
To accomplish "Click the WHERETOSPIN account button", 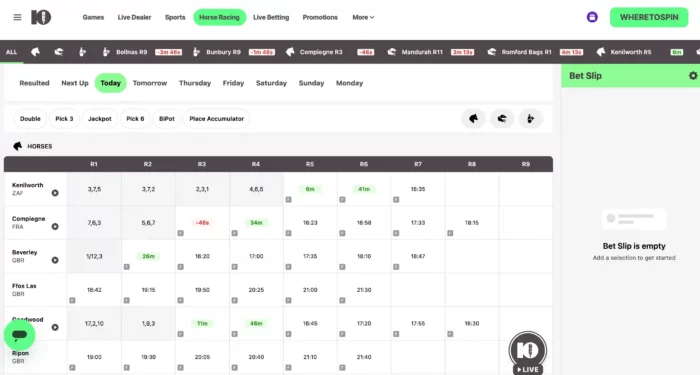I will point(649,17).
